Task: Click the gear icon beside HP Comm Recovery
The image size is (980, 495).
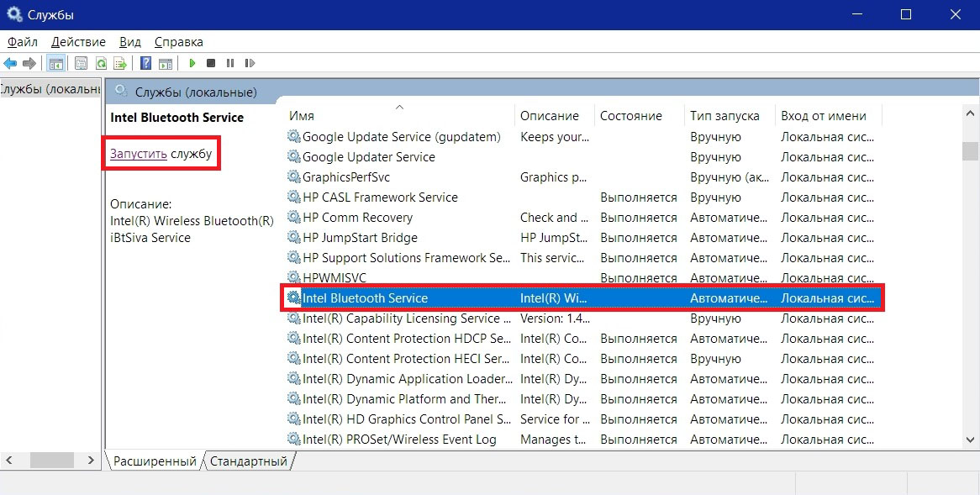Action: coord(294,218)
